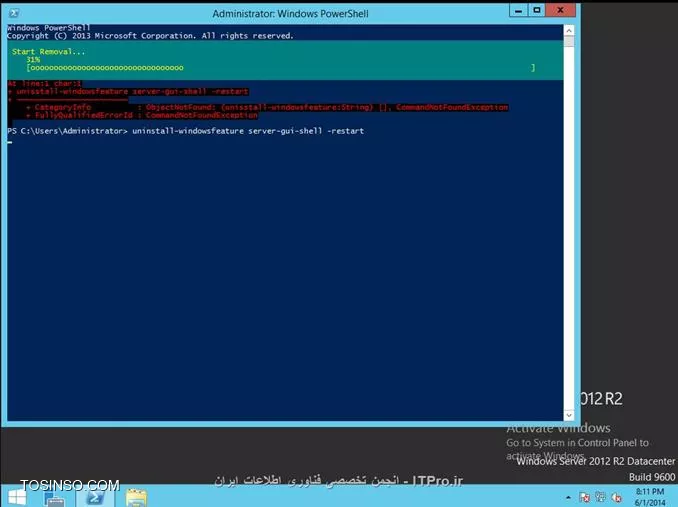Click the scrollbar down arrow in PowerShell
This screenshot has height=507, width=678.
click(569, 415)
